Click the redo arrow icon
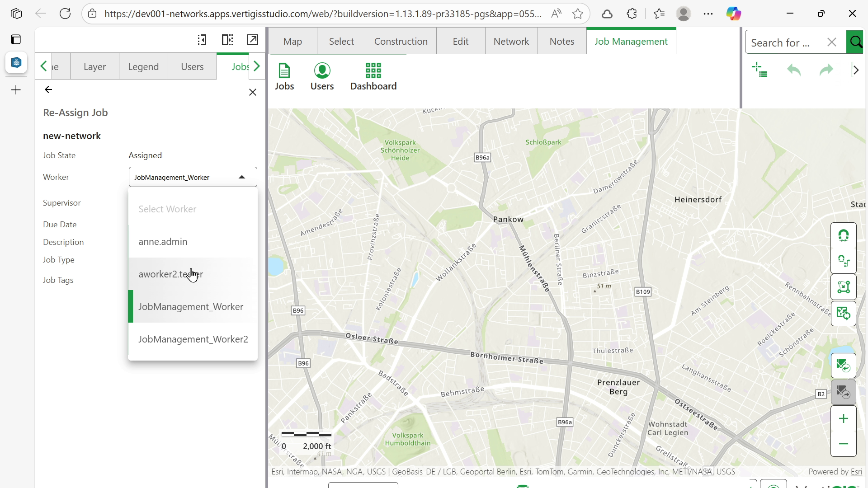Image resolution: width=868 pixels, height=488 pixels. point(826,70)
